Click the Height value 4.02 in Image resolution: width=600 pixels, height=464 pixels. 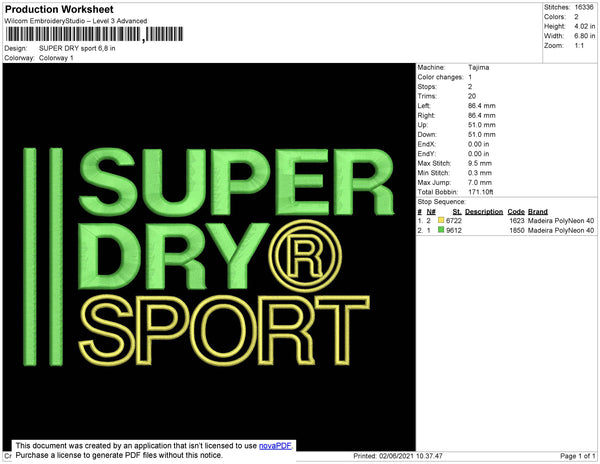click(584, 26)
